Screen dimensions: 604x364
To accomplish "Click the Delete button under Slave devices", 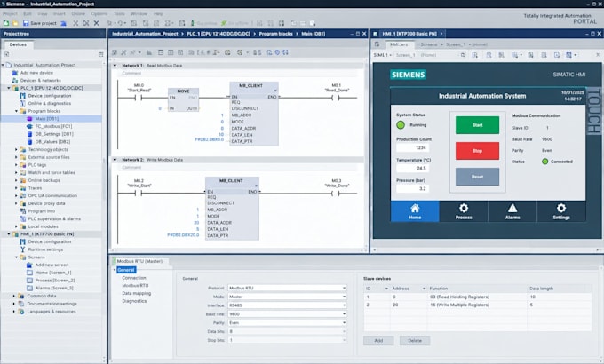I will [x=415, y=341].
